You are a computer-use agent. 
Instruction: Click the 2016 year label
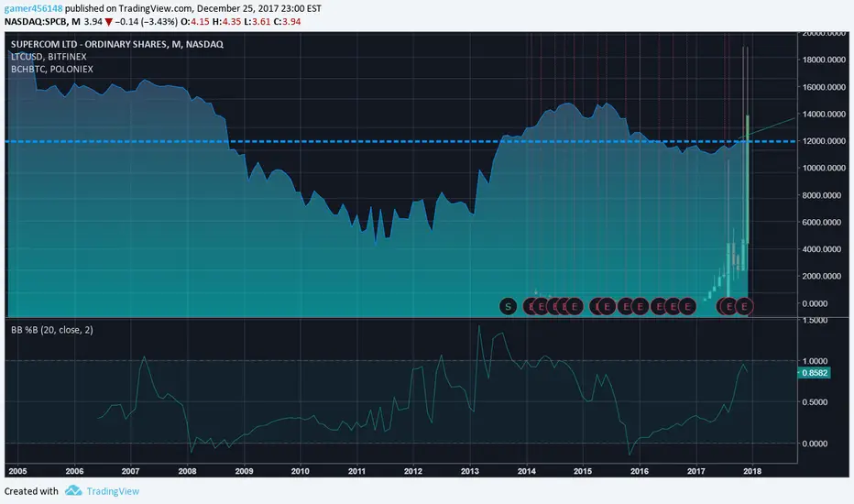click(640, 471)
